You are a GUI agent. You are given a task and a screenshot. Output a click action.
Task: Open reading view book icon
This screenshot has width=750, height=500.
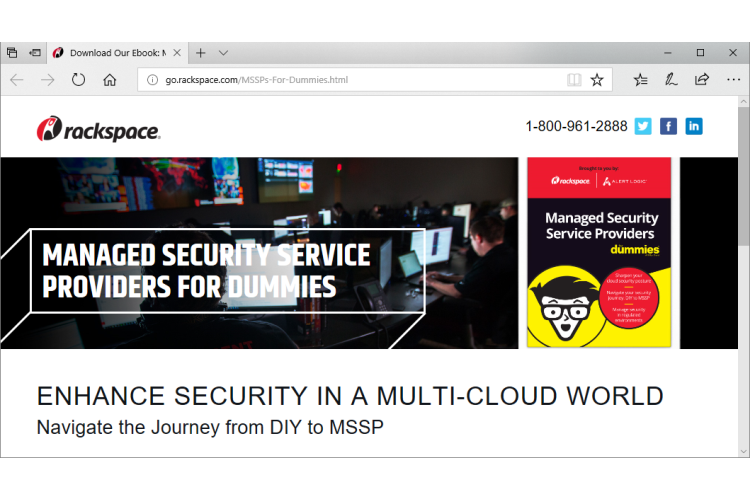pos(573,80)
